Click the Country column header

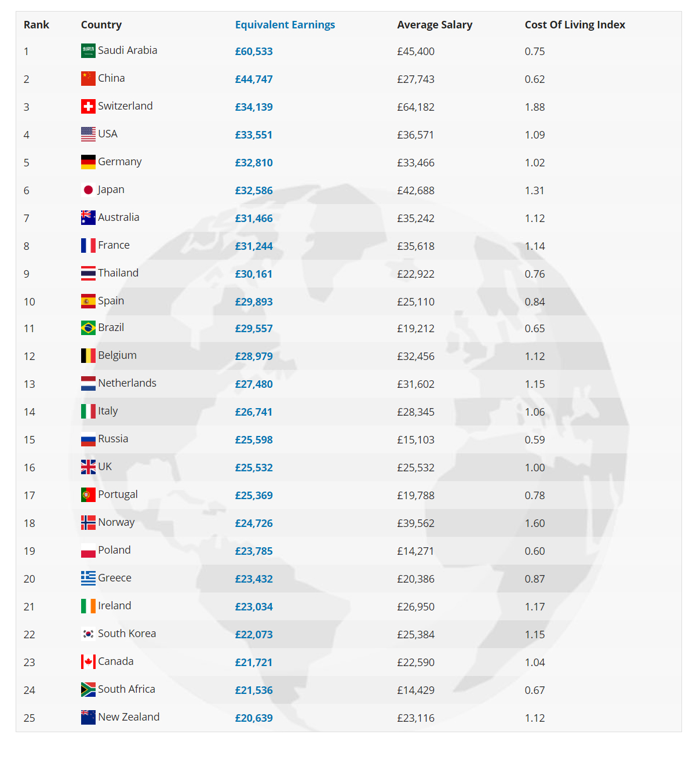point(101,25)
